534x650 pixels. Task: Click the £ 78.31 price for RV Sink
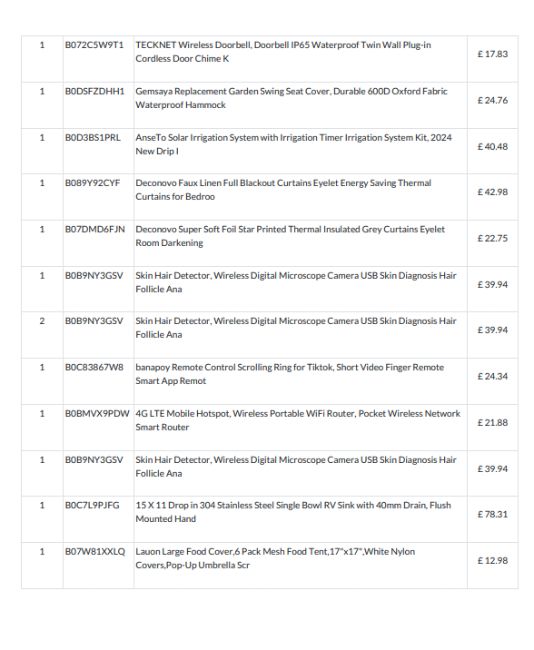tap(493, 514)
